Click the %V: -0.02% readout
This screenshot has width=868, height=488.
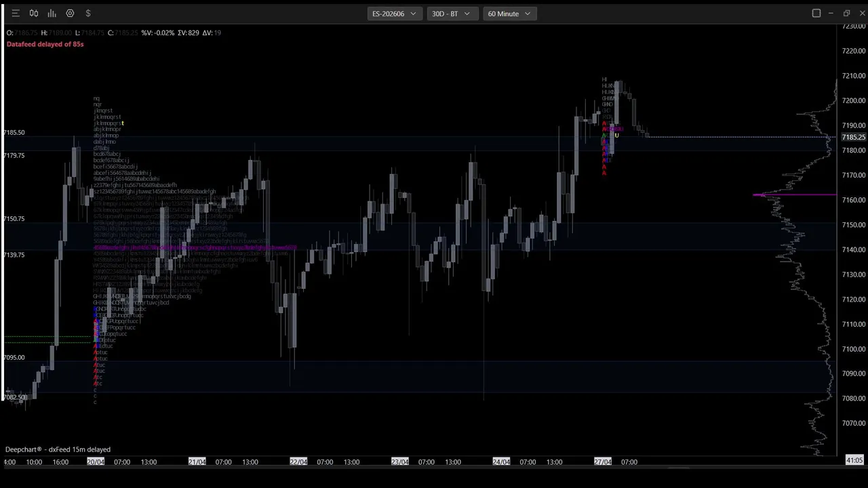click(x=158, y=33)
